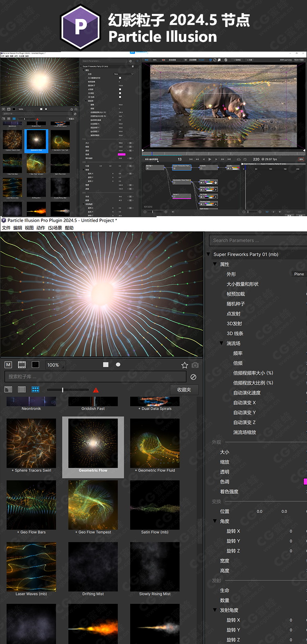Image resolution: width=307 pixels, height=644 pixels.
Task: Click the red outlined button right of 29.97 fps
Action: [301, 159]
